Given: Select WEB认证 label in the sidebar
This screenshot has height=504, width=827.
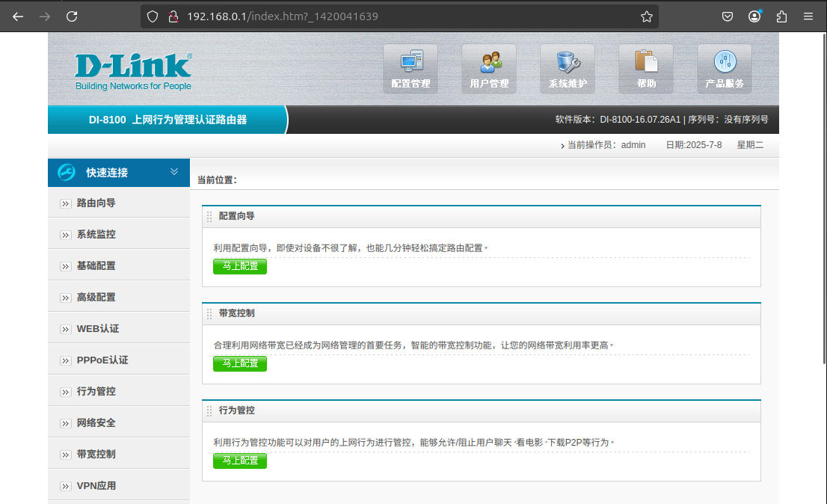Looking at the screenshot, I should click(97, 328).
